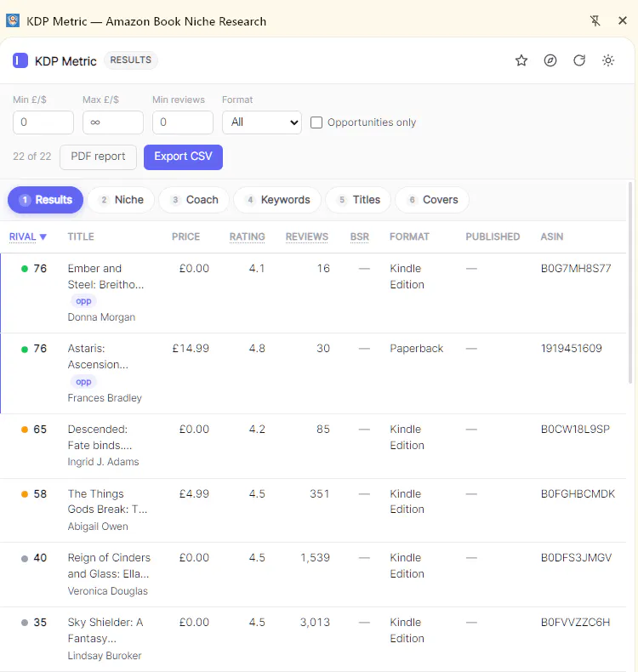Click the £14.99 price cell
The height and width of the screenshot is (672, 638).
click(191, 349)
